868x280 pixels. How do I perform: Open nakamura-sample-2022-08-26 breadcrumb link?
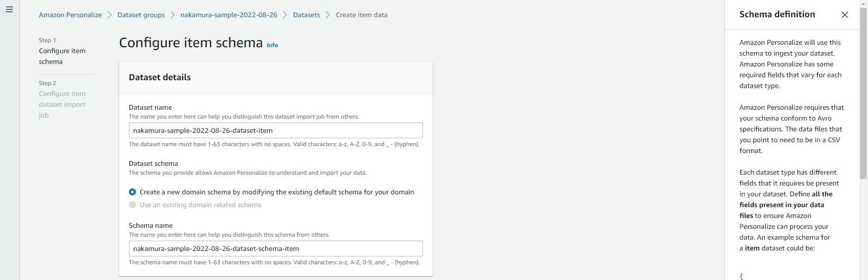pyautogui.click(x=229, y=15)
